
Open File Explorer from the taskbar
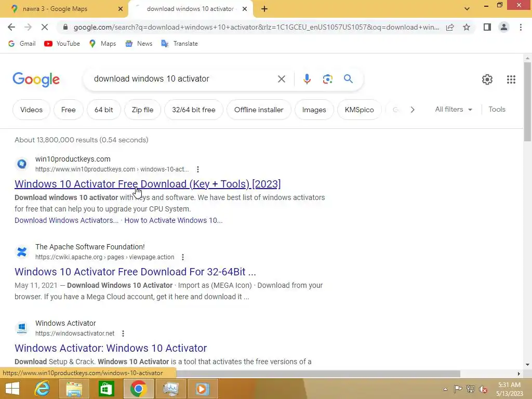tap(74, 389)
